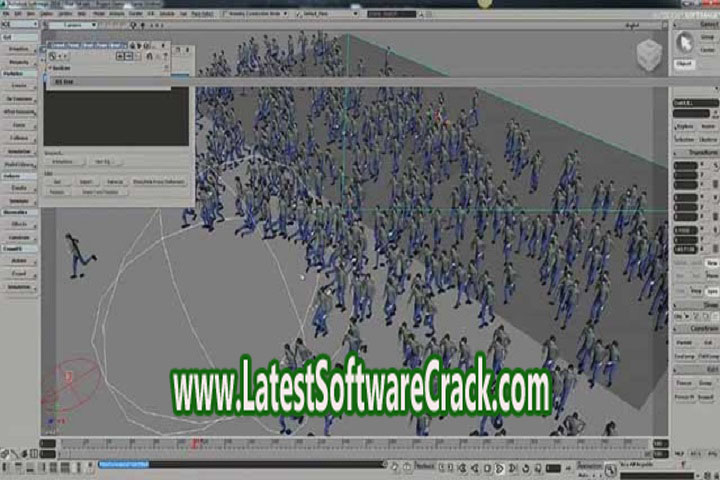Click the Simulation button in left panel

point(19,285)
